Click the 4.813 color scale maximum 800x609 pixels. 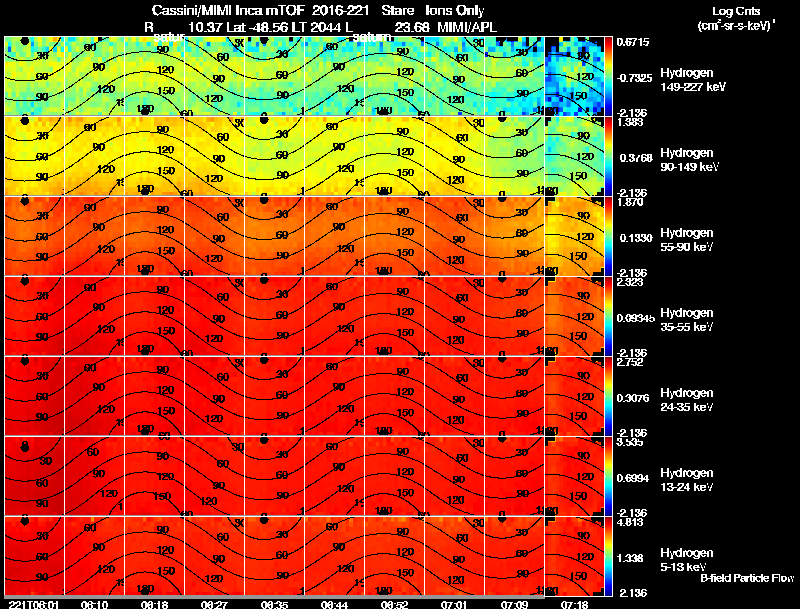[x=630, y=522]
